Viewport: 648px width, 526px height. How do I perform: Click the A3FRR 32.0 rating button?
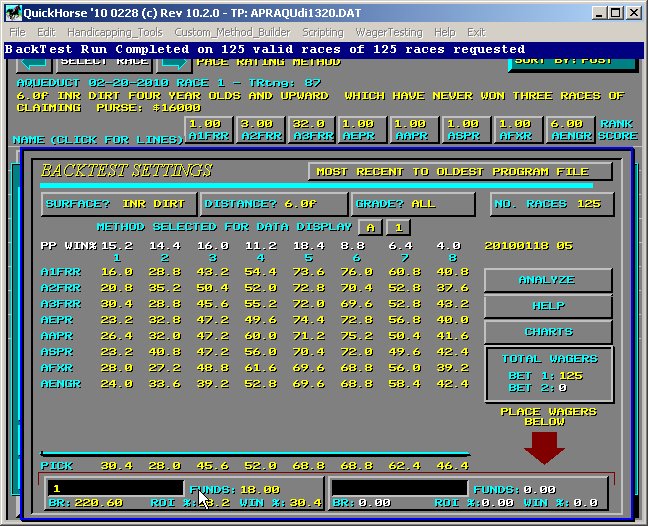(x=312, y=130)
